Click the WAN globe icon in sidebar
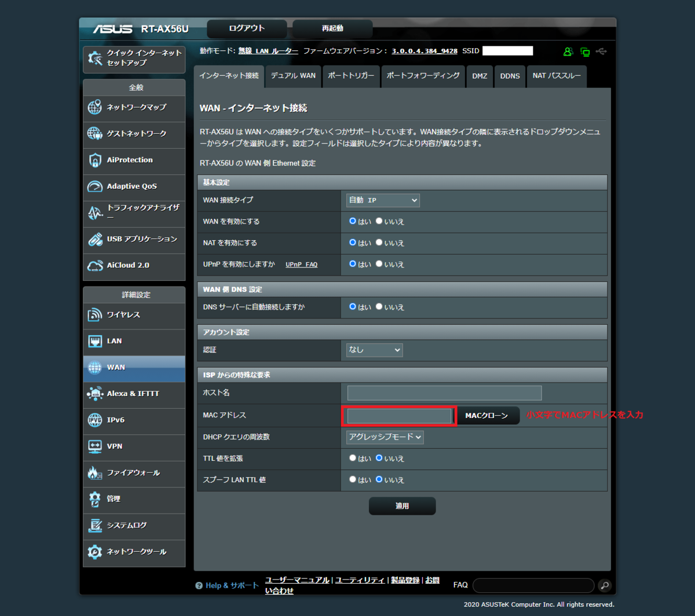The height and width of the screenshot is (616, 695). pyautogui.click(x=95, y=368)
